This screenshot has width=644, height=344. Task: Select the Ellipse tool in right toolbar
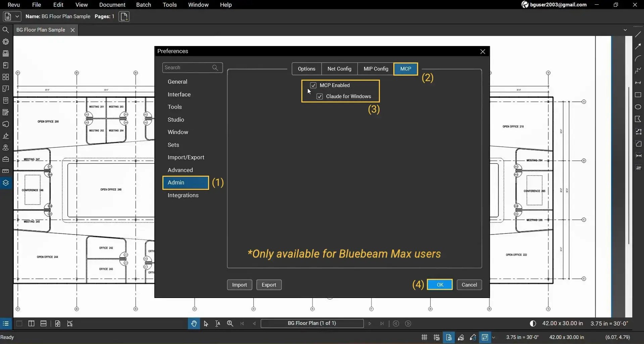click(x=638, y=107)
